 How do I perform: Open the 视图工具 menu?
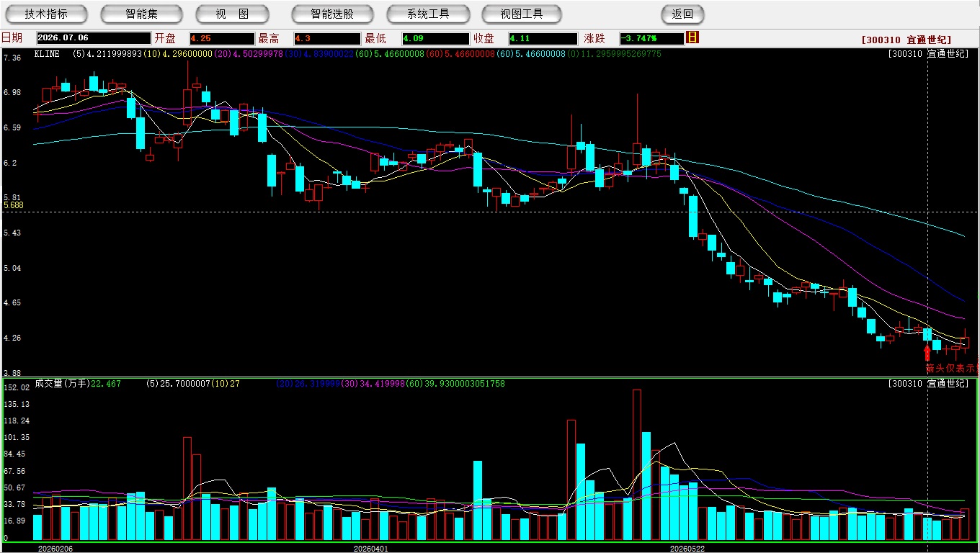tap(522, 14)
